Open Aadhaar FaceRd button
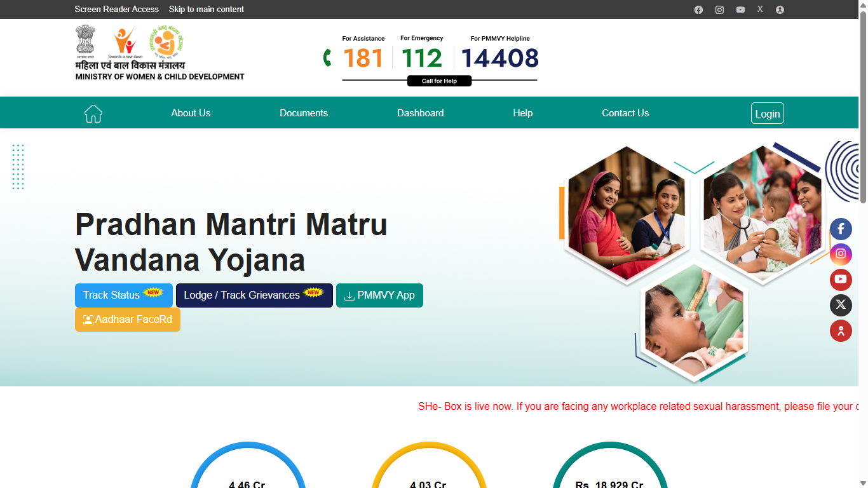This screenshot has width=868, height=488. [x=128, y=320]
